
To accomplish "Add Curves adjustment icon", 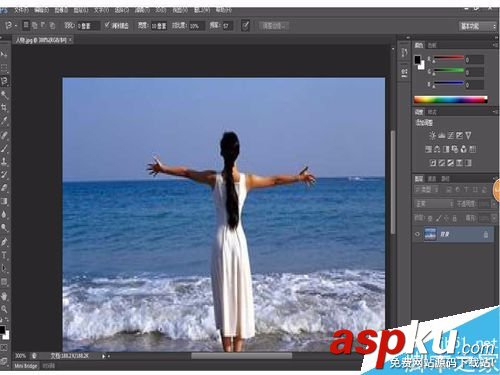I will point(451,135).
